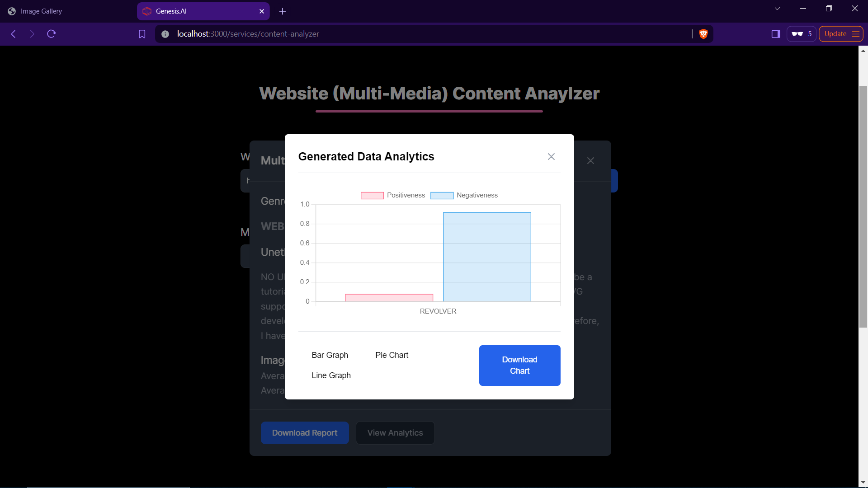This screenshot has height=488, width=868.
Task: Toggle the browser sidebar panel icon
Action: pos(776,33)
